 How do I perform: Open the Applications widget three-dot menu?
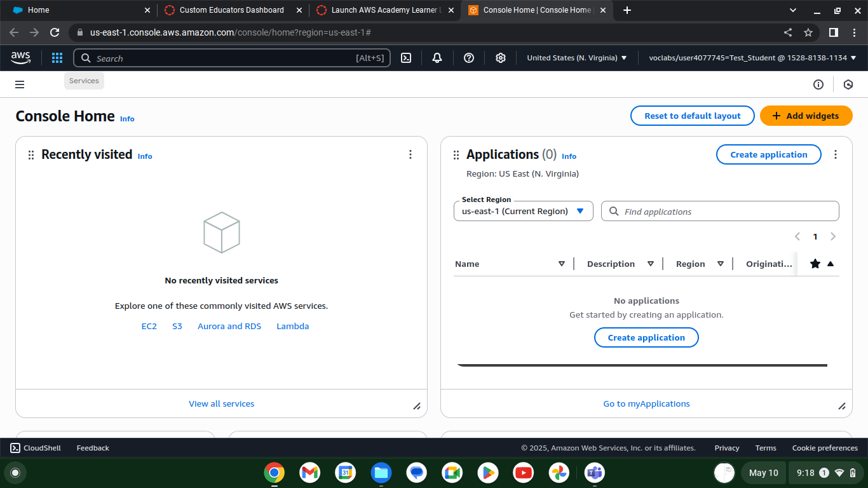(x=836, y=154)
